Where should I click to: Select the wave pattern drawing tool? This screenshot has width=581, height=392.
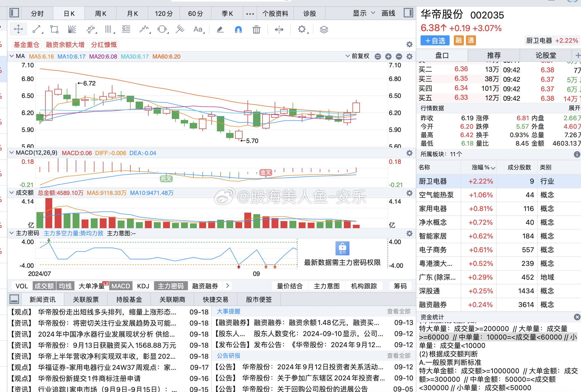145,29
